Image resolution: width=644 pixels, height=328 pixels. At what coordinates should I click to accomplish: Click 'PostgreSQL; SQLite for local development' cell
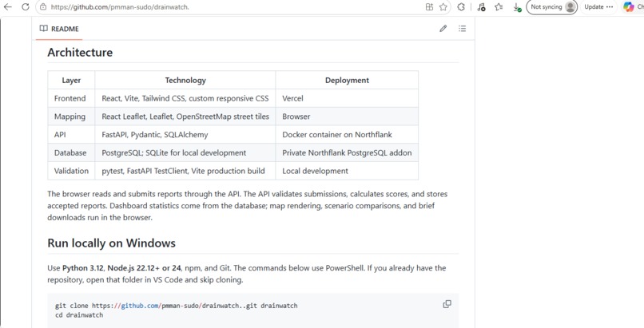point(185,153)
